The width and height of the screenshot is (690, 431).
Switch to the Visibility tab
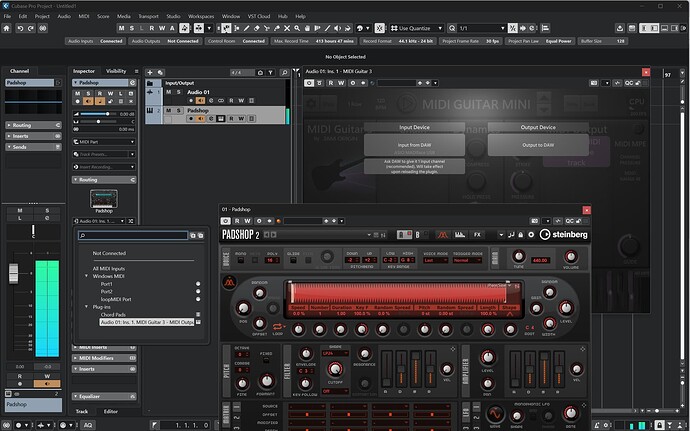coord(116,71)
